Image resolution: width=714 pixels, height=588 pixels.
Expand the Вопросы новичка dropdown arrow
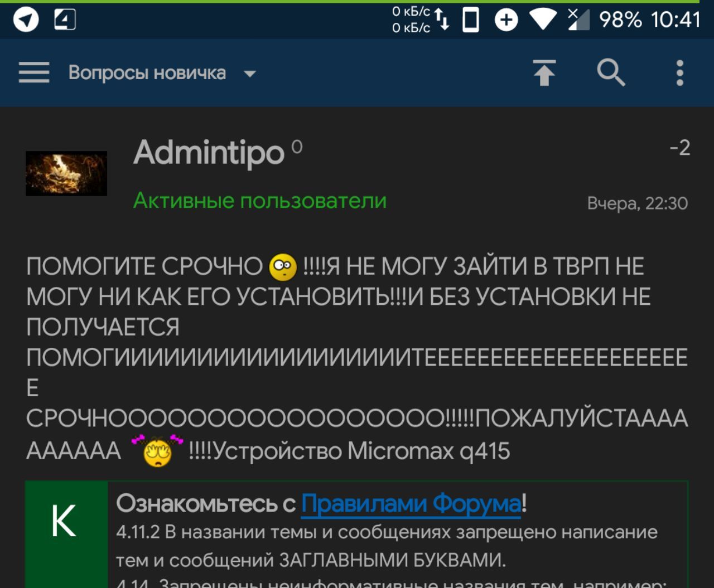250,74
